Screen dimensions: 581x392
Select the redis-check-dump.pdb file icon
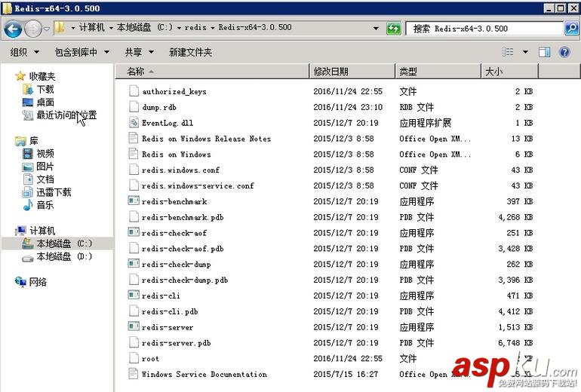tap(134, 280)
